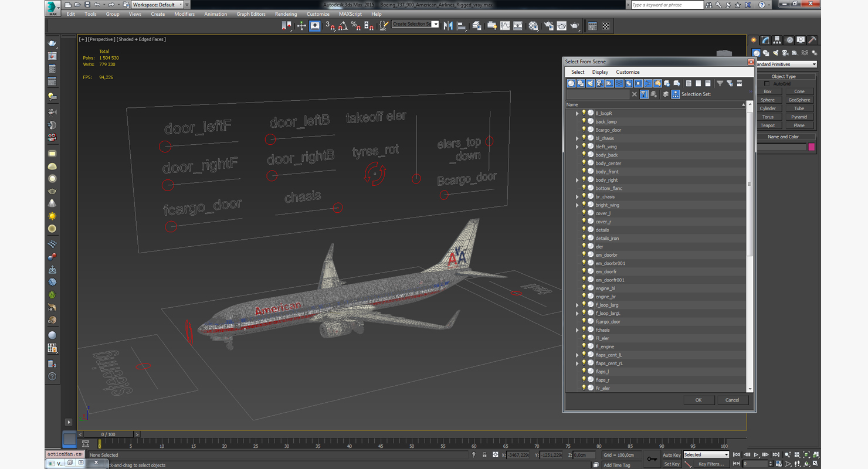Enable the AutoGrid checkbox

(x=767, y=84)
